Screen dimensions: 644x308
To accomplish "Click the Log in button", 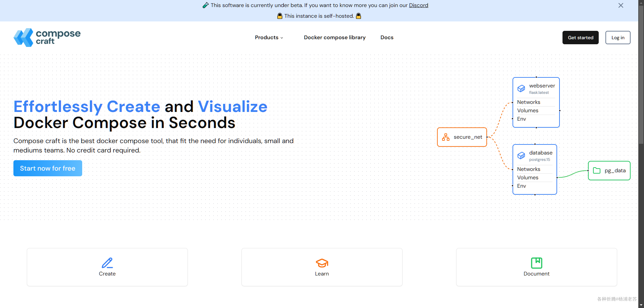I will (x=618, y=38).
